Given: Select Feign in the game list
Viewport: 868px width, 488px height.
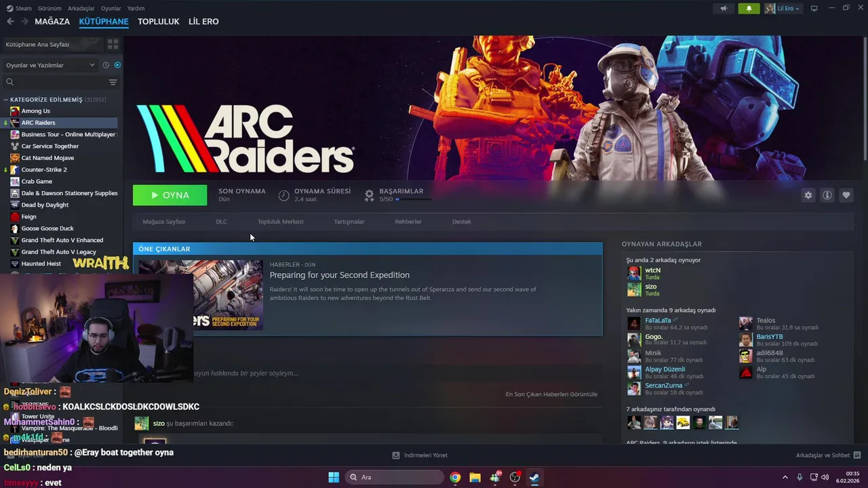Looking at the screenshot, I should point(28,217).
